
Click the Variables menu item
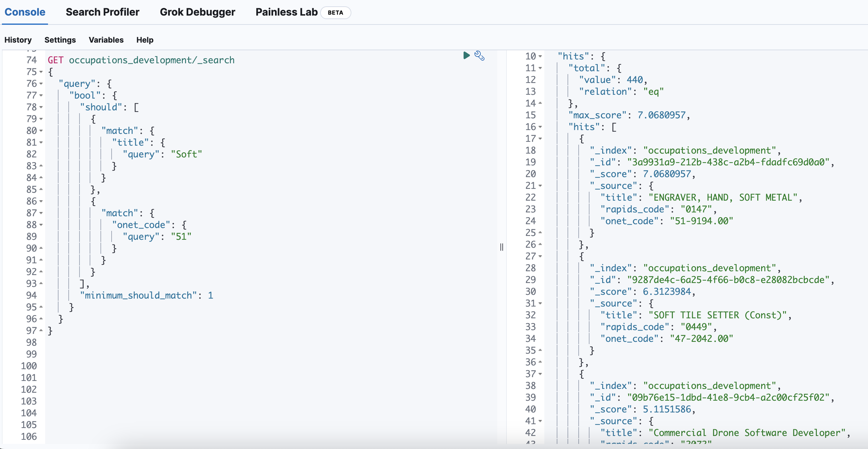106,39
